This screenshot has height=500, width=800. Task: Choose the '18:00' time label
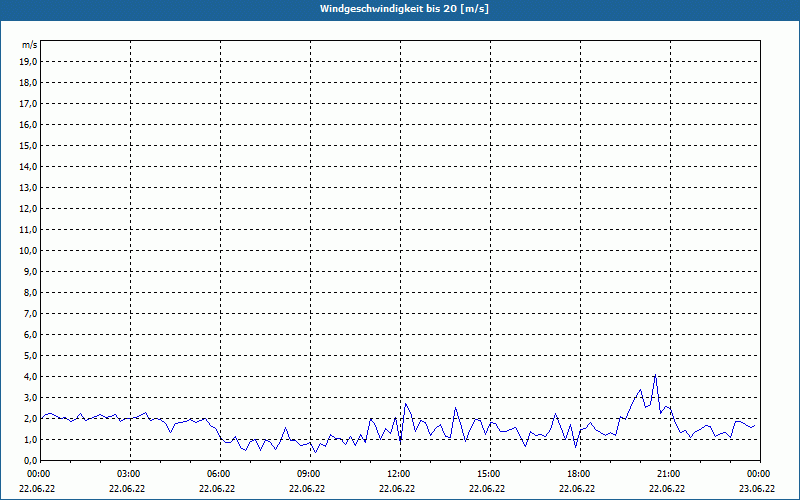(x=581, y=474)
